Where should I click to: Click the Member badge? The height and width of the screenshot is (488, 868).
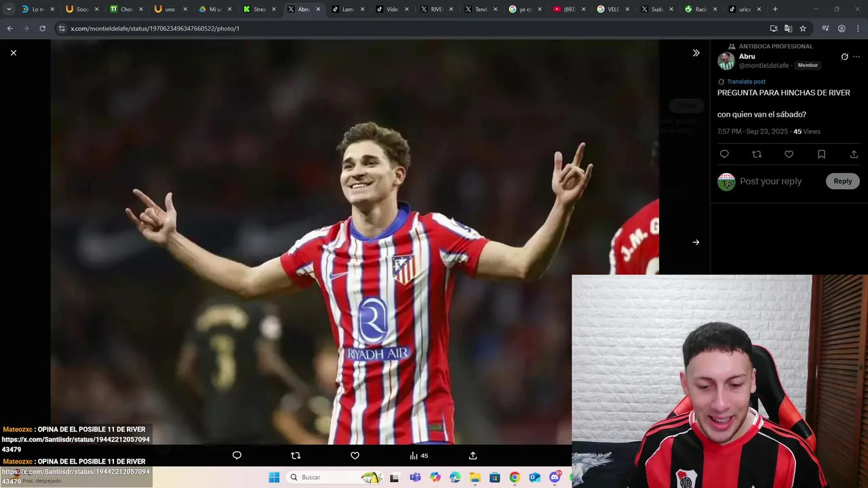point(808,65)
